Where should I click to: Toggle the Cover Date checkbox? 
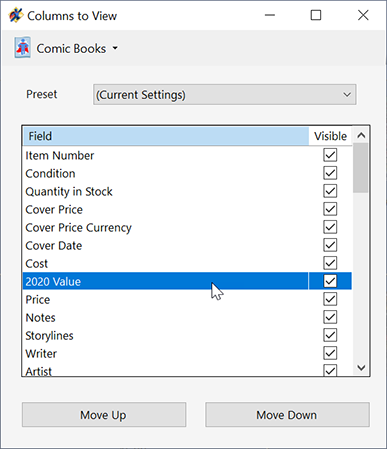click(x=330, y=245)
